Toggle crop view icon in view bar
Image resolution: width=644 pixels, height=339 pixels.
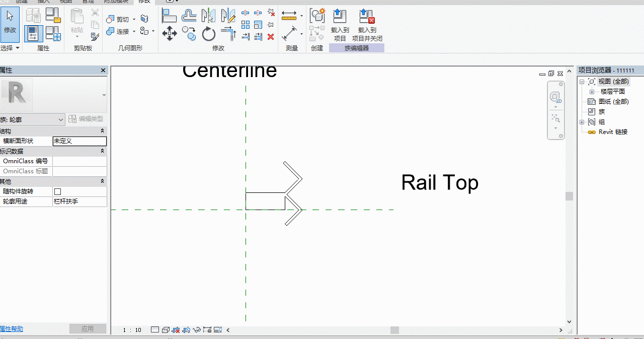(176, 330)
